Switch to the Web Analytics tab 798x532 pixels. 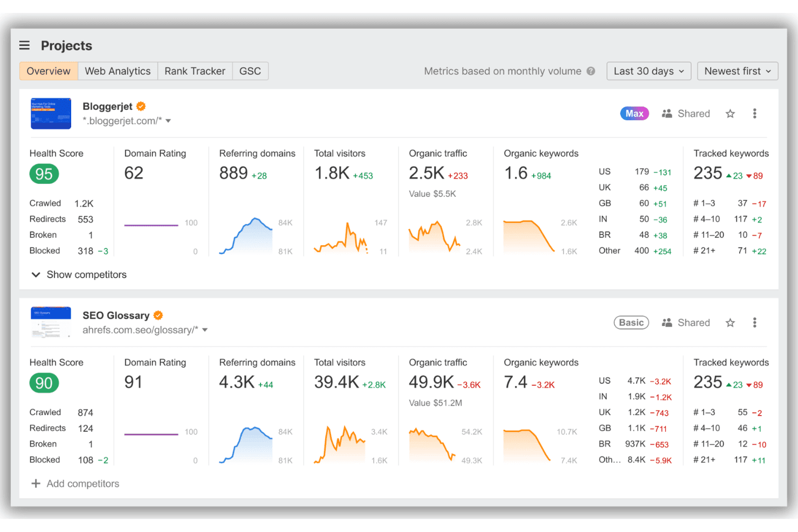118,71
